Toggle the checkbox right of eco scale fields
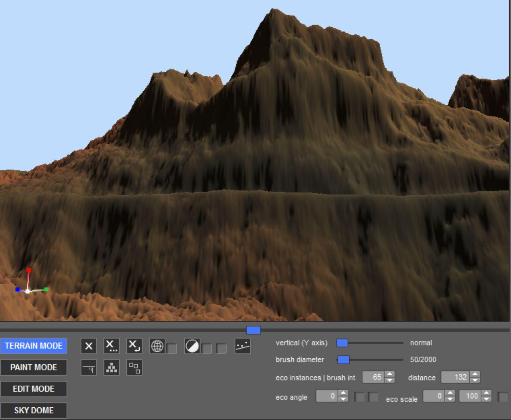This screenshot has width=511, height=420. 502,397
